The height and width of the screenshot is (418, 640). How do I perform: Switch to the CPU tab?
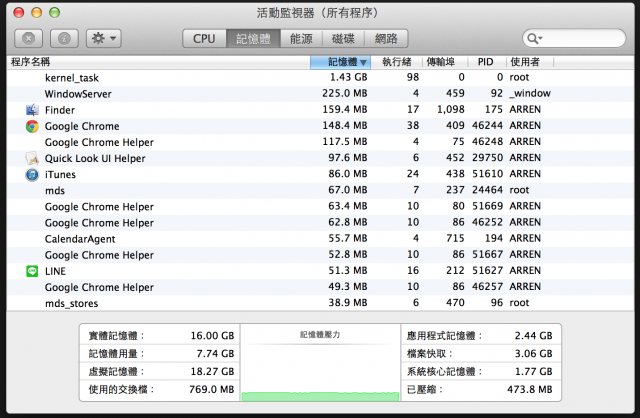click(x=204, y=38)
